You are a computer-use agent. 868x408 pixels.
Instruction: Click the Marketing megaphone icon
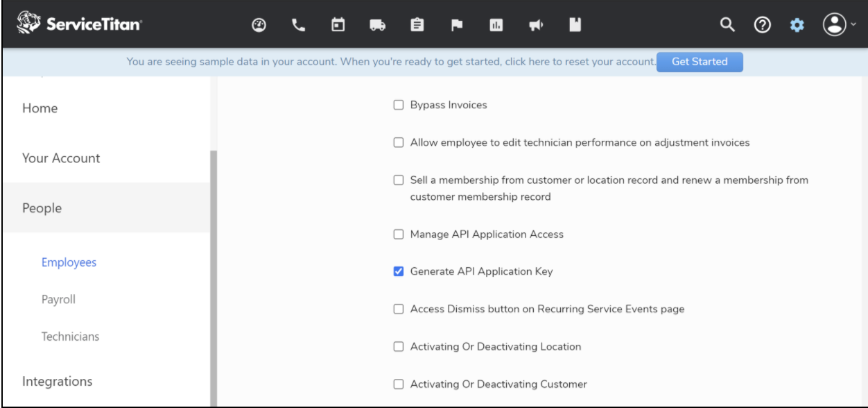click(535, 25)
